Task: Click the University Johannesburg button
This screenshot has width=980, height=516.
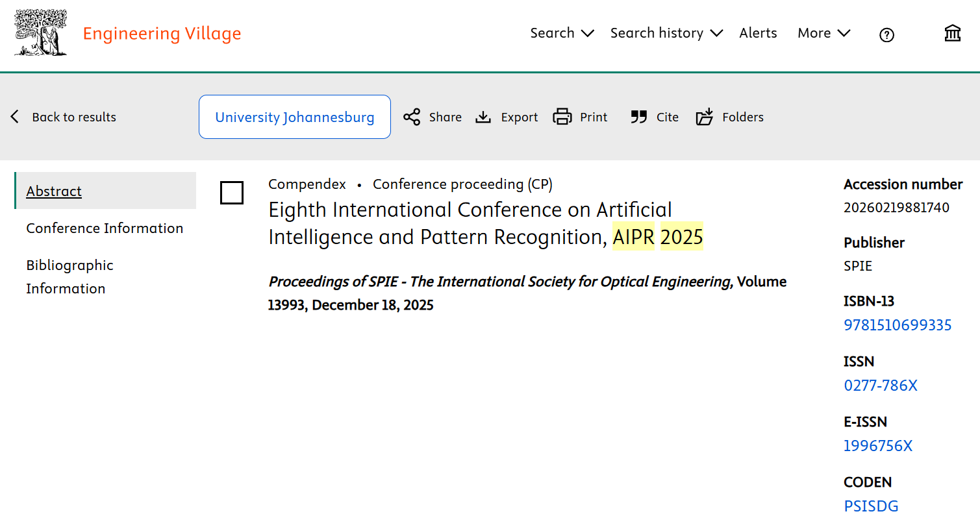Action: (x=295, y=117)
